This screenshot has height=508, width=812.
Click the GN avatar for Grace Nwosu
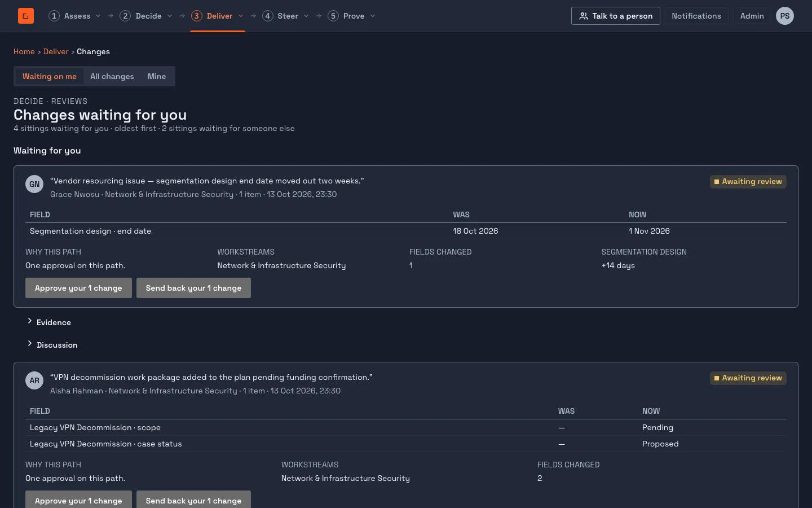pos(34,184)
